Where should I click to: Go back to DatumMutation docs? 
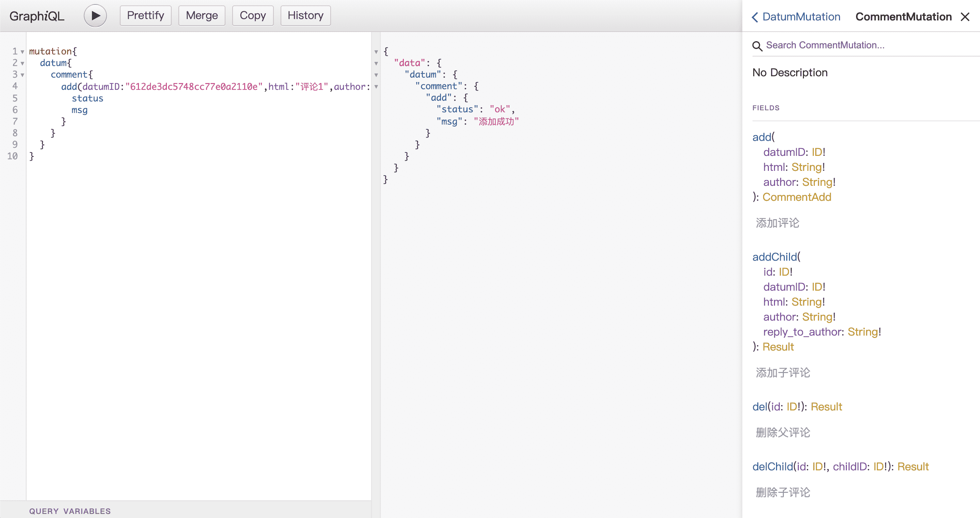point(796,17)
